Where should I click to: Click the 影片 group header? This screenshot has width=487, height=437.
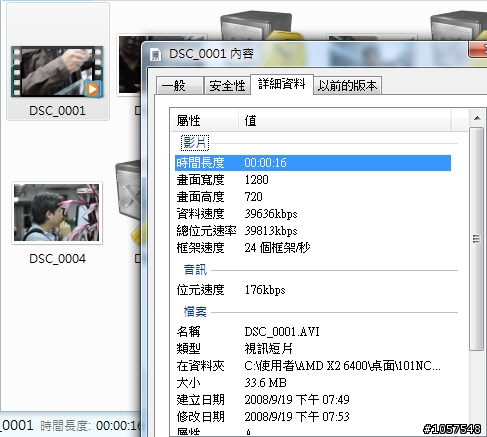coord(195,143)
